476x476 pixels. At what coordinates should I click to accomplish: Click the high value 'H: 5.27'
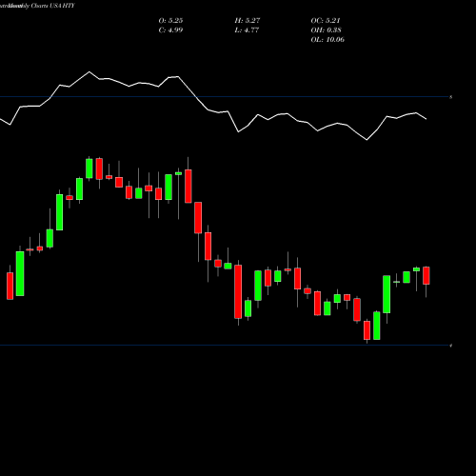click(248, 21)
